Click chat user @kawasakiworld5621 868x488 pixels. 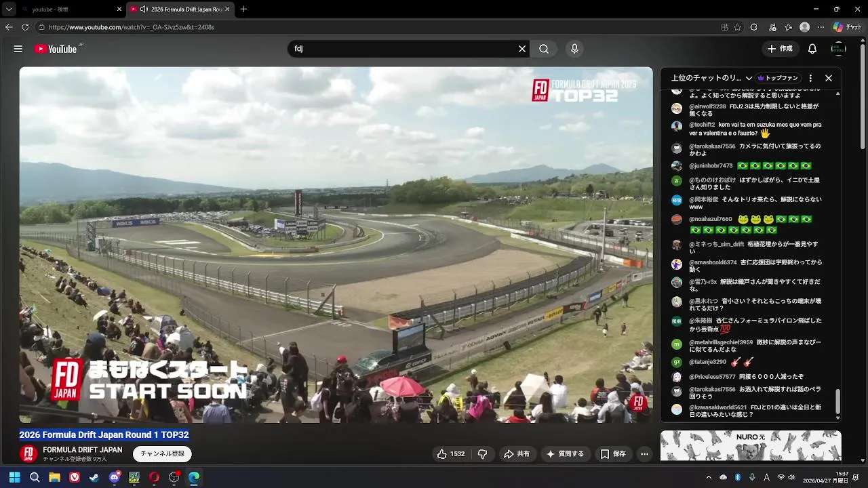717,407
